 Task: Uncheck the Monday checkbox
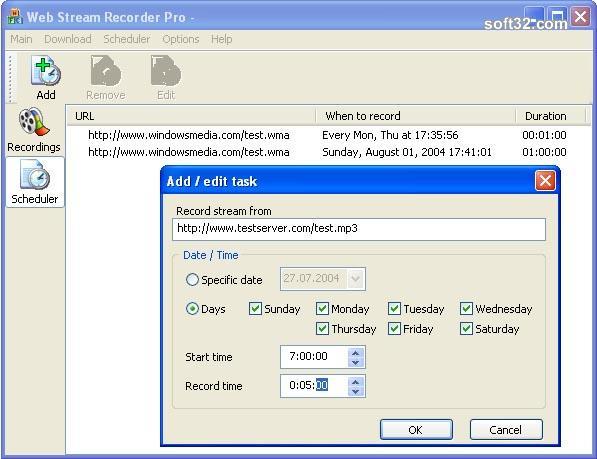[322, 308]
